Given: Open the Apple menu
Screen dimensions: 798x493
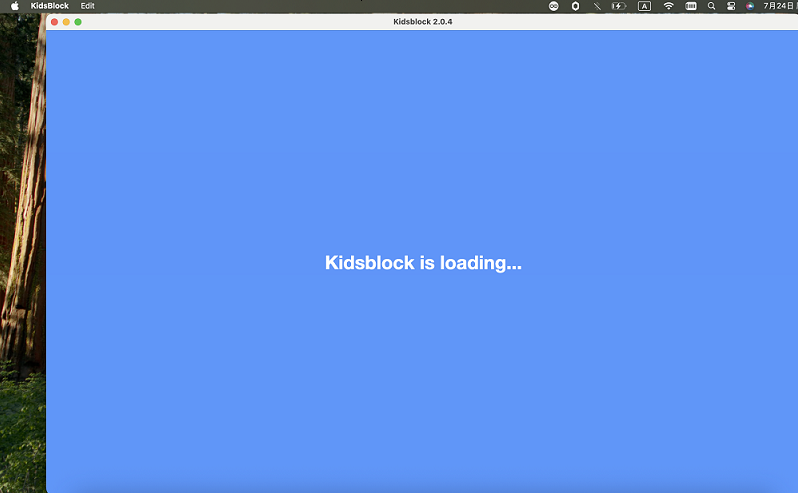Looking at the screenshot, I should point(15,6).
